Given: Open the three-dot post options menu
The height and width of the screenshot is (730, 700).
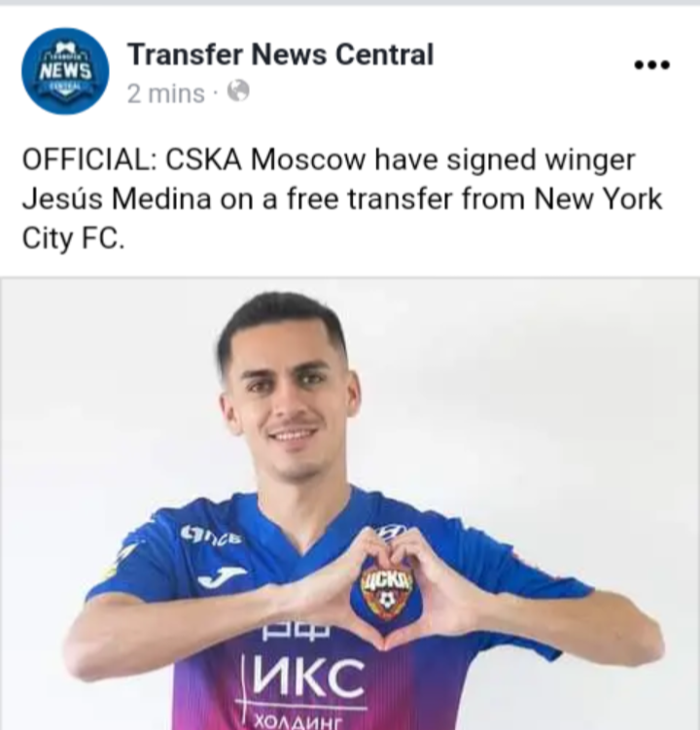Looking at the screenshot, I should pos(652,65).
